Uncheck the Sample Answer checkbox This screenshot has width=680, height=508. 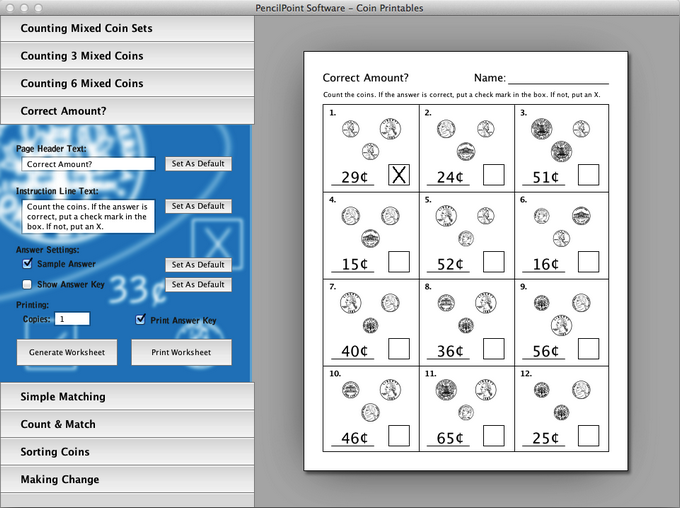click(x=28, y=264)
